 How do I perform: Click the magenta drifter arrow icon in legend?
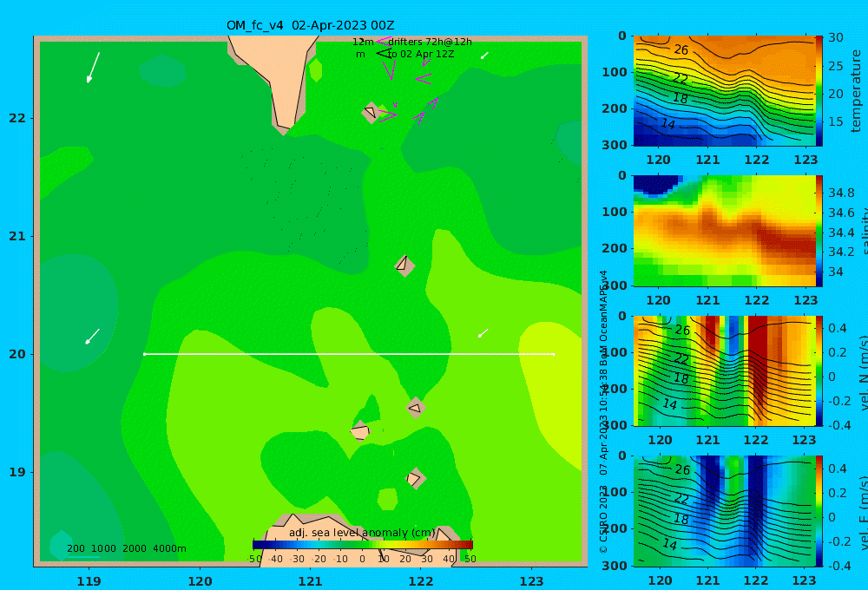point(383,42)
